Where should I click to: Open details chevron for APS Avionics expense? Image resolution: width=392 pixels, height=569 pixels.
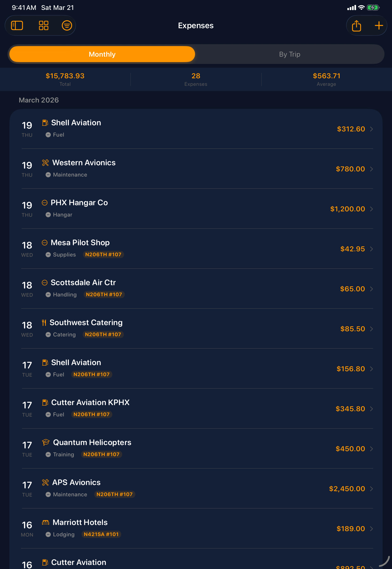pos(371,489)
